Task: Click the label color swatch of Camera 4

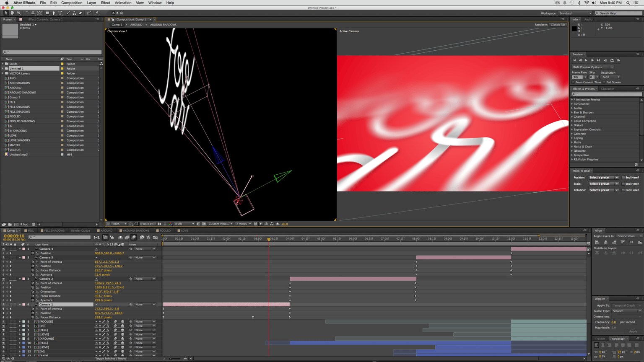Action: tap(23, 249)
